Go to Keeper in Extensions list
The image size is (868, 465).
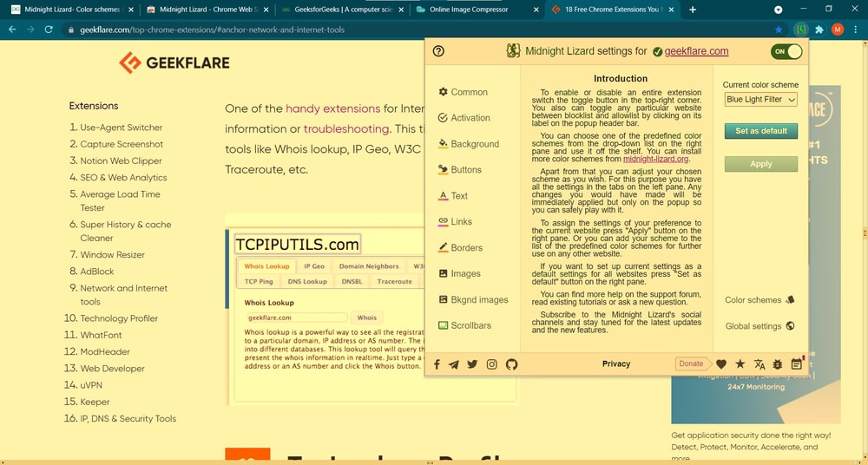click(95, 402)
